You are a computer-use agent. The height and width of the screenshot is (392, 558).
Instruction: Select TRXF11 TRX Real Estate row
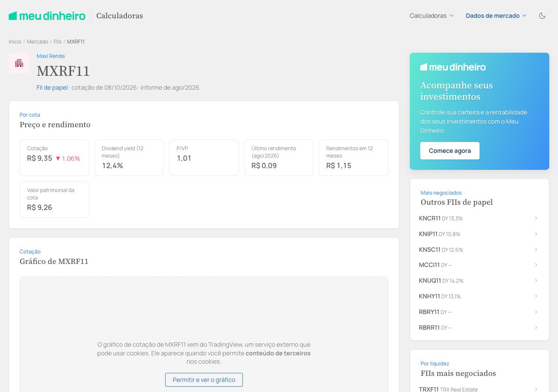[x=480, y=388]
